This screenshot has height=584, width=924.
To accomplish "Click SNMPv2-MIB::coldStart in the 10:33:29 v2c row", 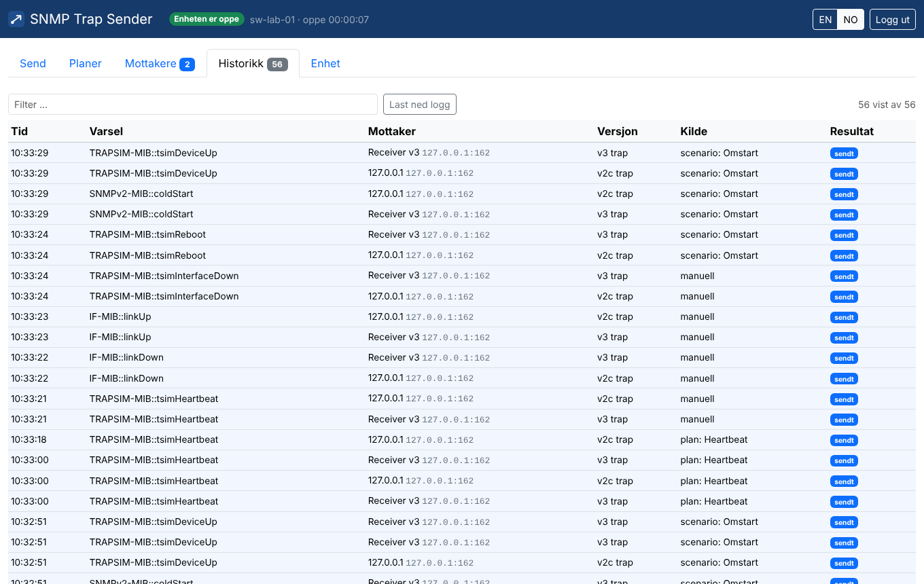I will (141, 194).
